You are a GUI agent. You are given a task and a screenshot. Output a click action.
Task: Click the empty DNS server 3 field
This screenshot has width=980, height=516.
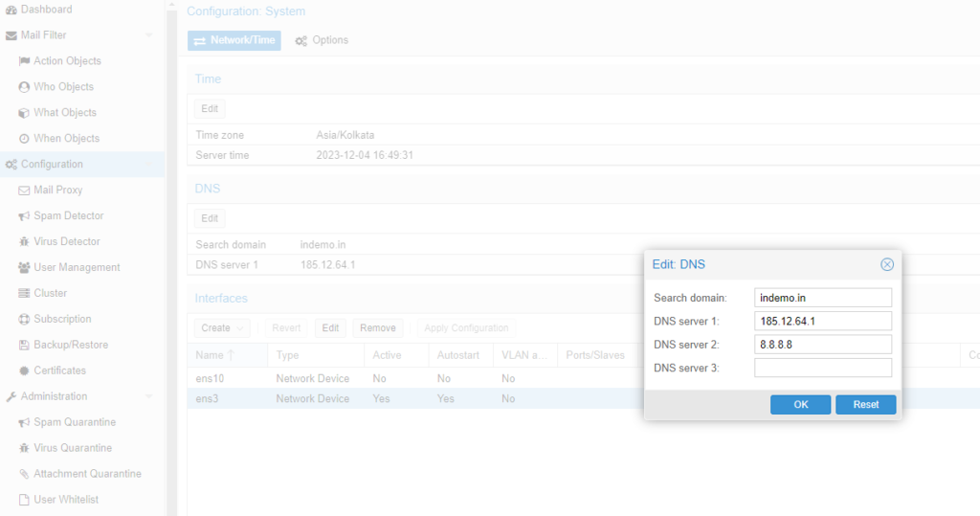click(822, 368)
